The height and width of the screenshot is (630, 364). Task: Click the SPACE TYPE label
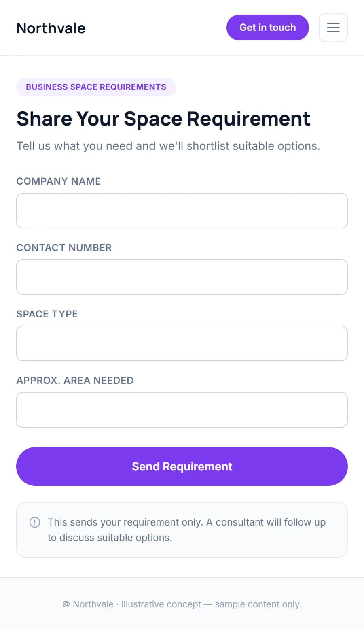pyautogui.click(x=47, y=314)
